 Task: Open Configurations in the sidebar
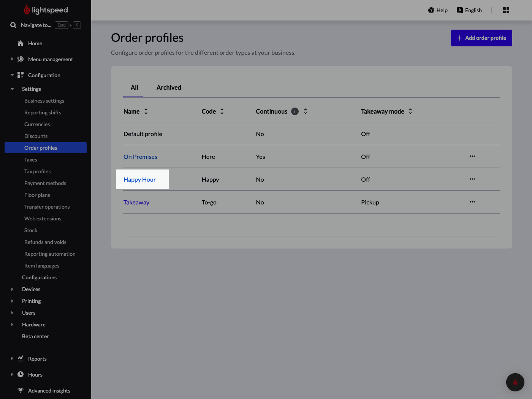39,277
